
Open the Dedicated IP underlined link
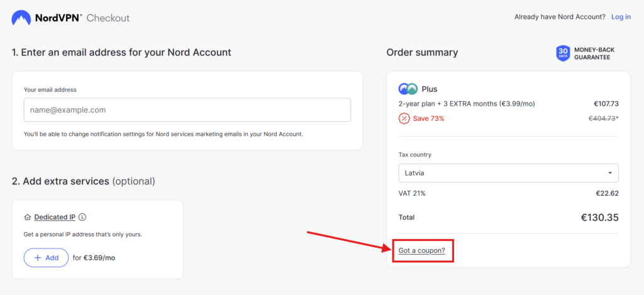coord(55,217)
